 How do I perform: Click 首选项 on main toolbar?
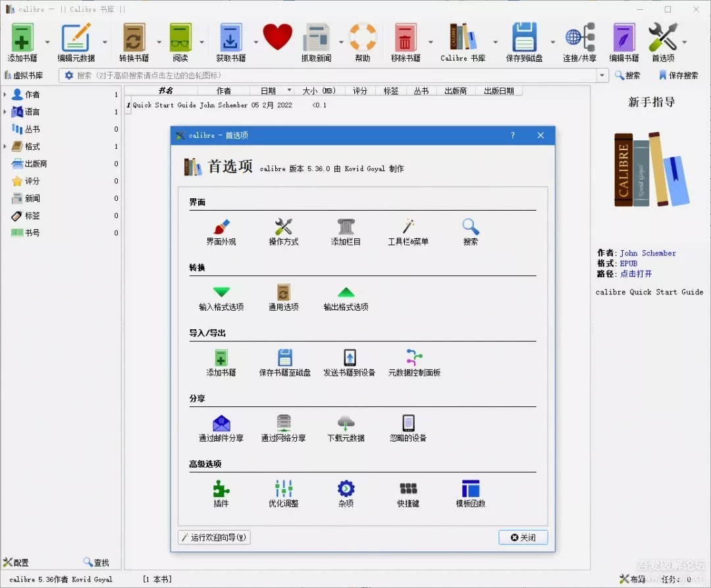pos(663,42)
